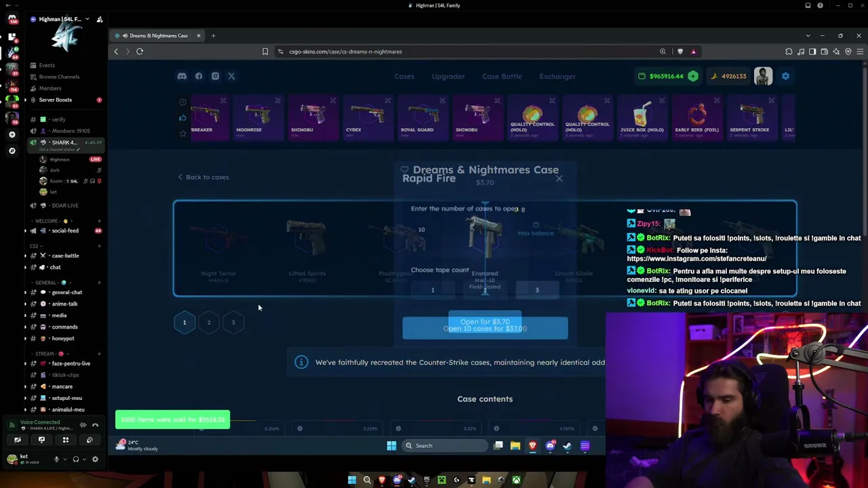Click Open 10 cases for $37.00
The width and height of the screenshot is (868, 488).
(485, 329)
